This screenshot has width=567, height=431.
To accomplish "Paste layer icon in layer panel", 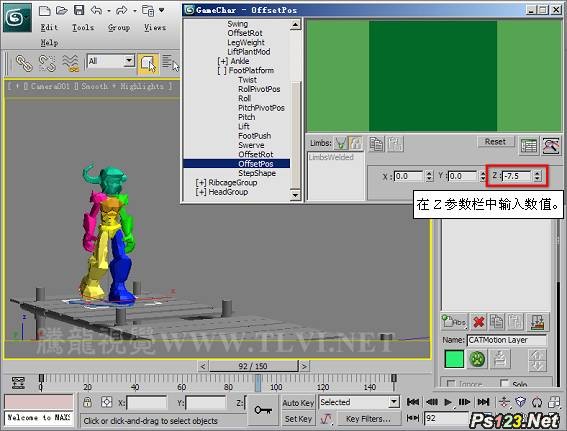I will tap(515, 321).
